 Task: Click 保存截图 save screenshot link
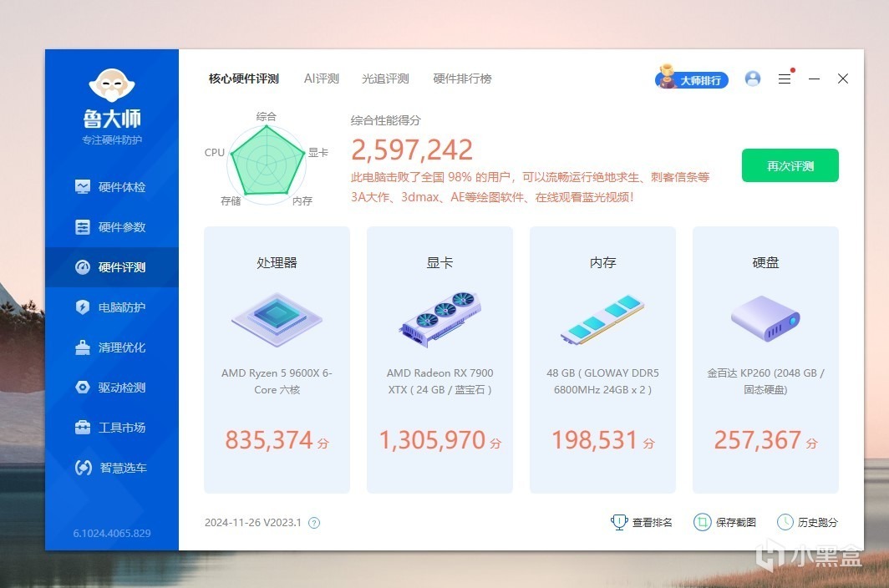pyautogui.click(x=724, y=522)
